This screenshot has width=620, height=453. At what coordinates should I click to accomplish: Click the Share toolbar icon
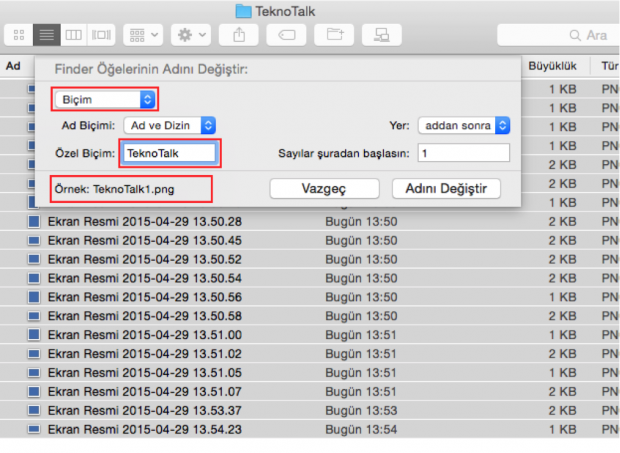coord(239,35)
